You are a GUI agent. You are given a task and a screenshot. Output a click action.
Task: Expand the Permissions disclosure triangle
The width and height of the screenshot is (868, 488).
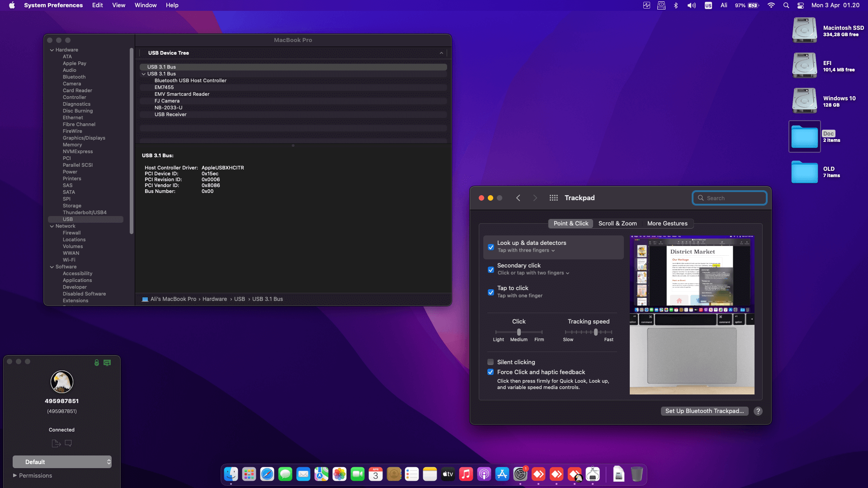click(x=15, y=475)
